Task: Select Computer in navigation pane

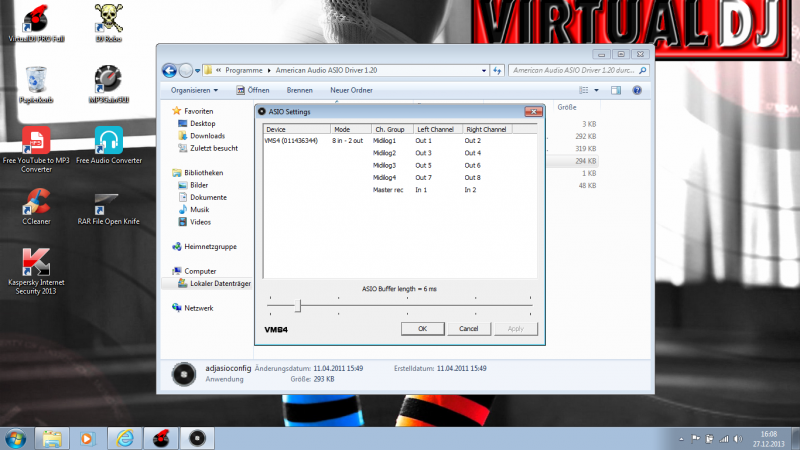Action: [200, 271]
